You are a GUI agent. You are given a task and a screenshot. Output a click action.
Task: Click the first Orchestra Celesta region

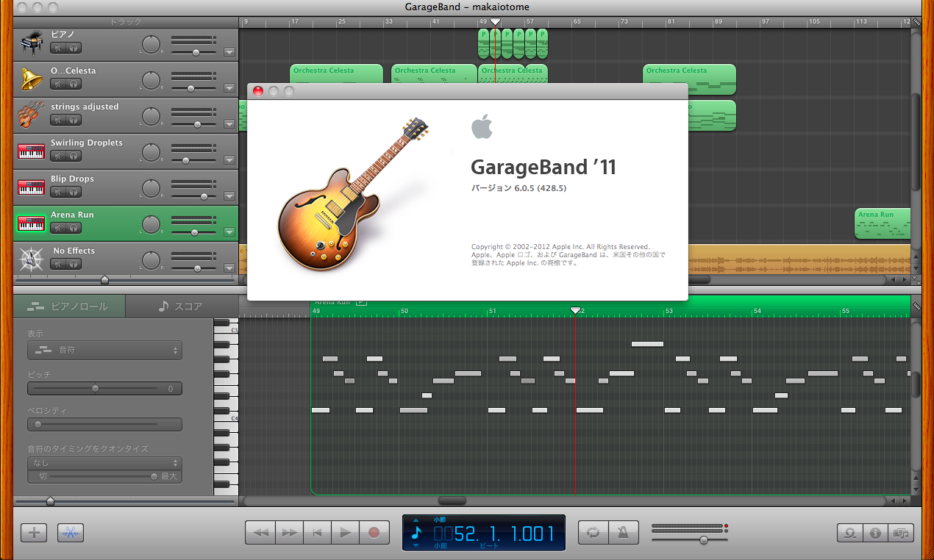pos(337,79)
